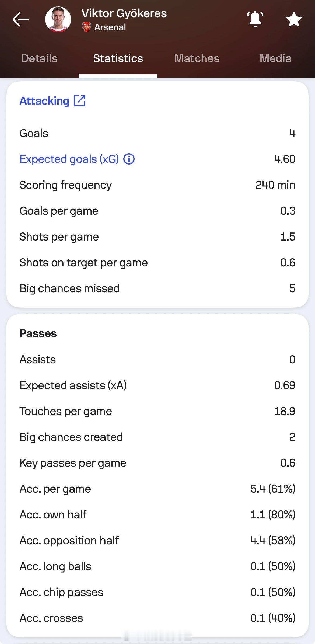This screenshot has width=315, height=644.
Task: Tap the Viktor Gyökeres name heading
Action: point(124,13)
